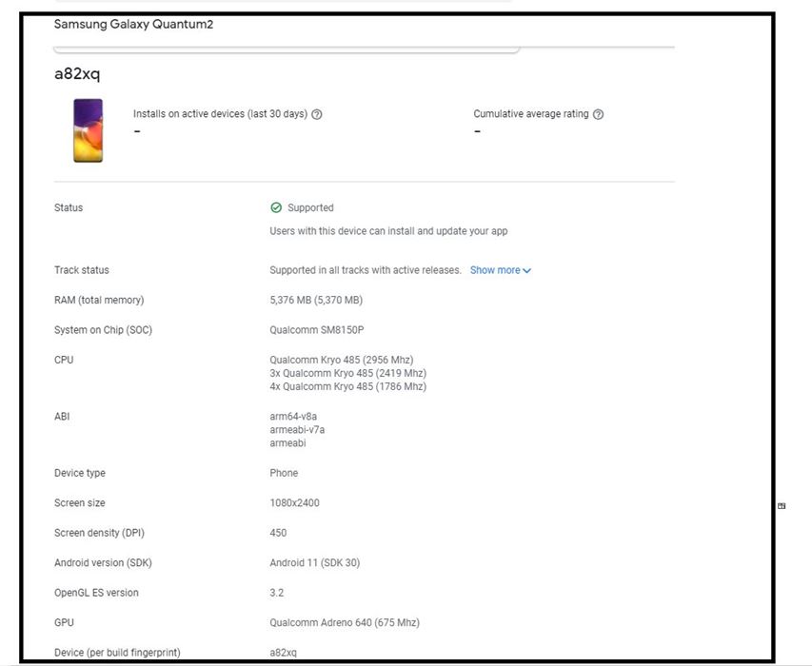Image resolution: width=812 pixels, height=666 pixels.
Task: Click the 5,376 MB (5,370 MB) value
Action: [x=316, y=300]
